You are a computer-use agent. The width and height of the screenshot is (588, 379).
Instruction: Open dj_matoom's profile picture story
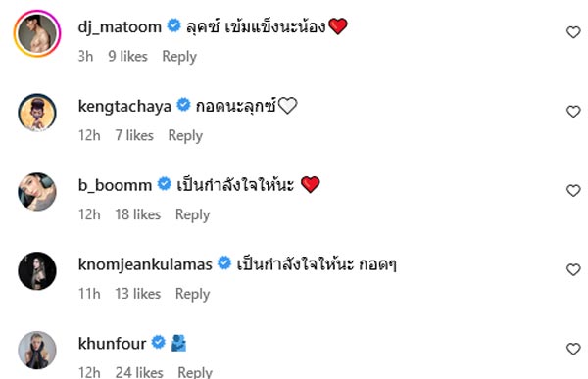pos(37,33)
